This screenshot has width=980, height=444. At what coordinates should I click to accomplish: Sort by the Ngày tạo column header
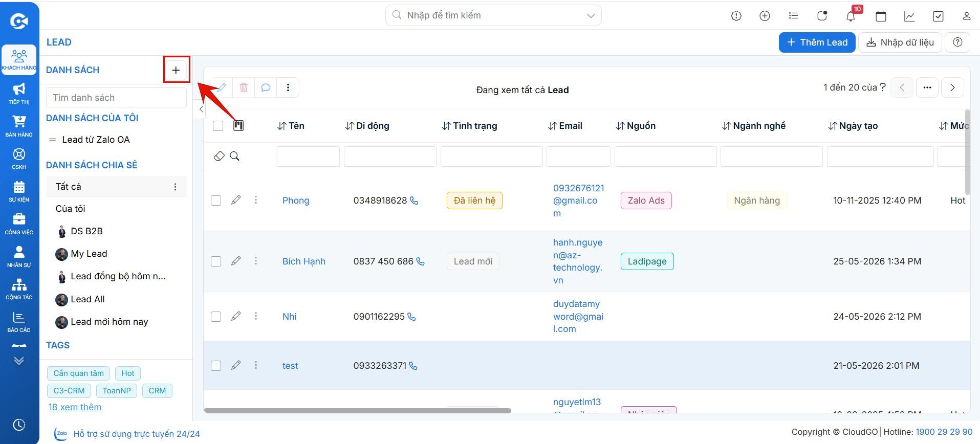pos(853,126)
